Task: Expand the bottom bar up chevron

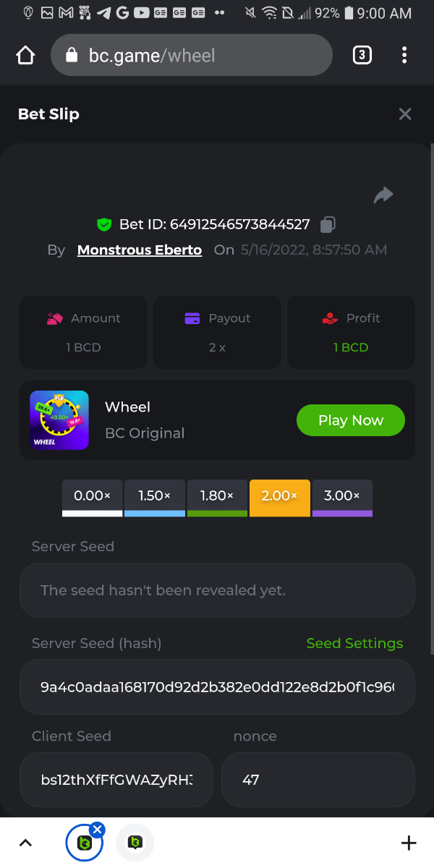Action: (x=25, y=843)
